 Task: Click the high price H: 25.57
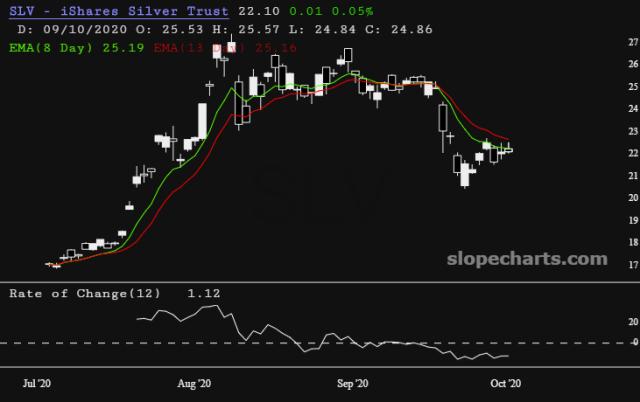pyautogui.click(x=246, y=29)
